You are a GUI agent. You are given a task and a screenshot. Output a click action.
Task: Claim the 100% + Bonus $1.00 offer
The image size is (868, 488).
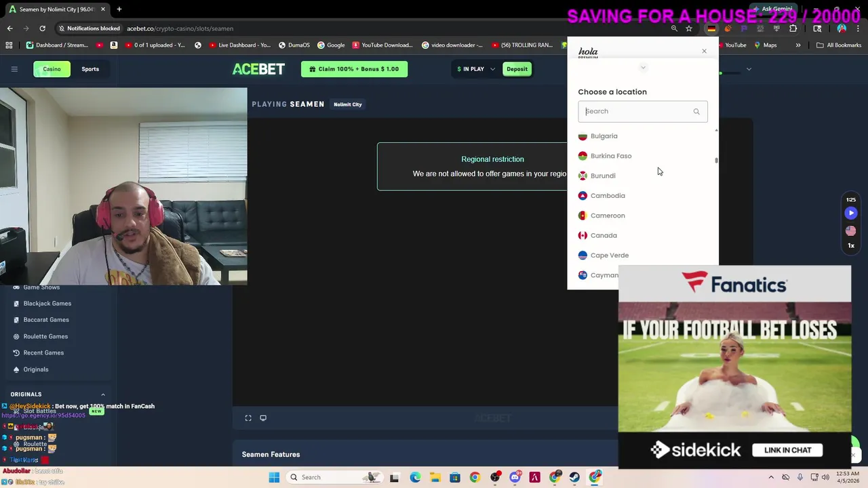pos(354,69)
